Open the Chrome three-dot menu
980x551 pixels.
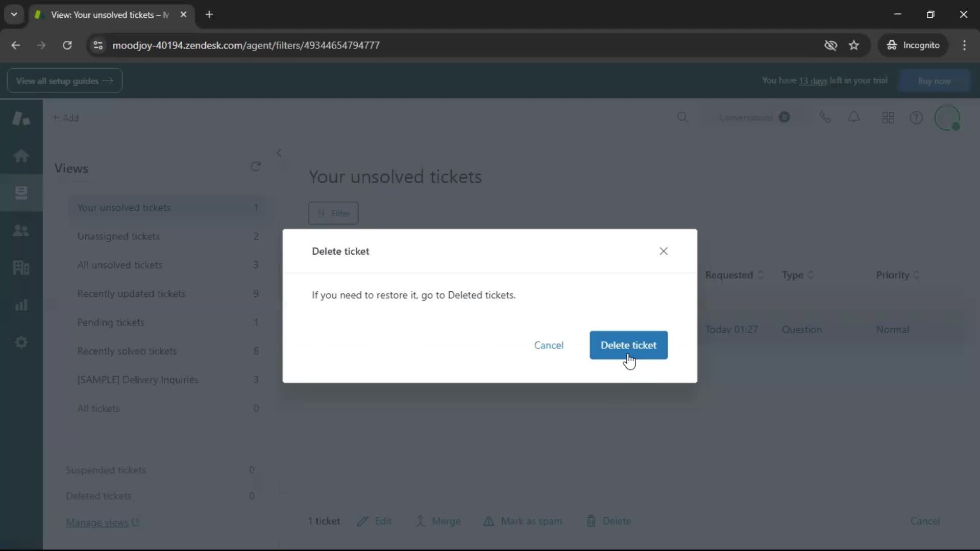(964, 45)
